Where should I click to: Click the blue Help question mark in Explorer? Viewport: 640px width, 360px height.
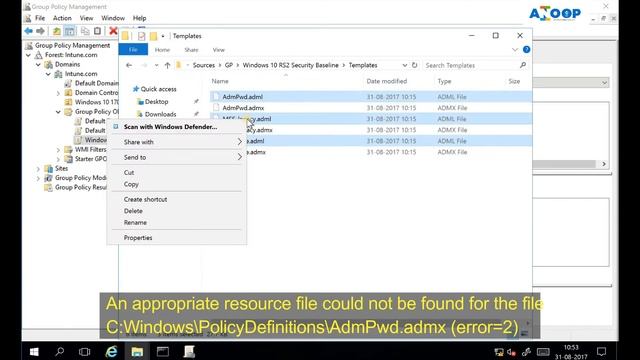(527, 49)
